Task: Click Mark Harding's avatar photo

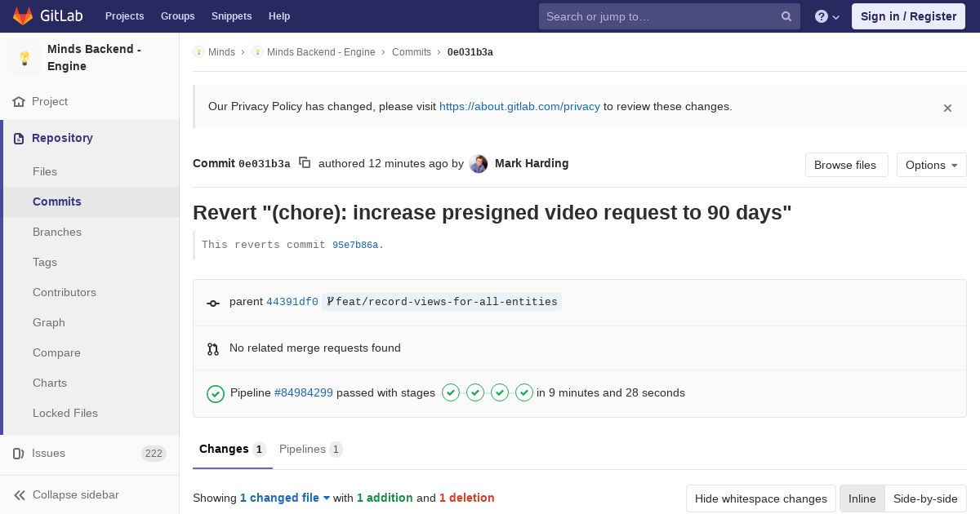Action: pyautogui.click(x=479, y=164)
